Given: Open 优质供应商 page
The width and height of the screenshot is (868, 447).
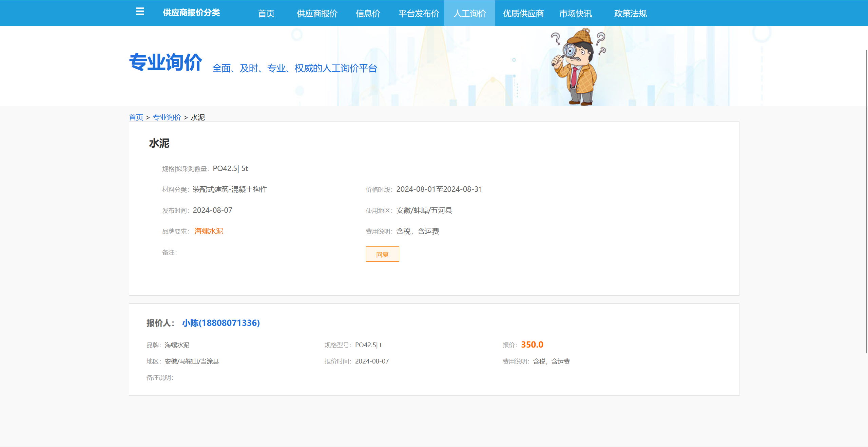Looking at the screenshot, I should 523,14.
